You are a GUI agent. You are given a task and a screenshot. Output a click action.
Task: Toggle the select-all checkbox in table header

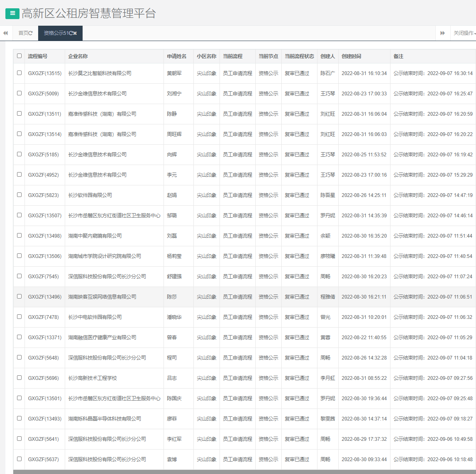click(x=19, y=56)
